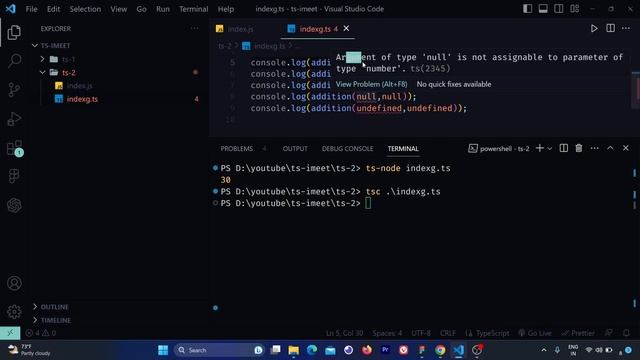640x360 pixels.
Task: Open indexg.ts in the file tree
Action: [x=82, y=99]
